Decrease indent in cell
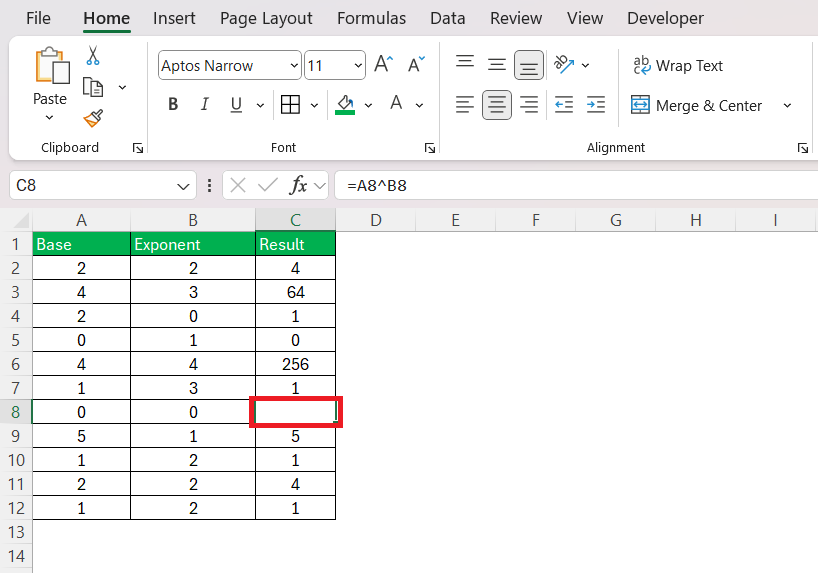Screen dimensions: 818x573 (564, 105)
